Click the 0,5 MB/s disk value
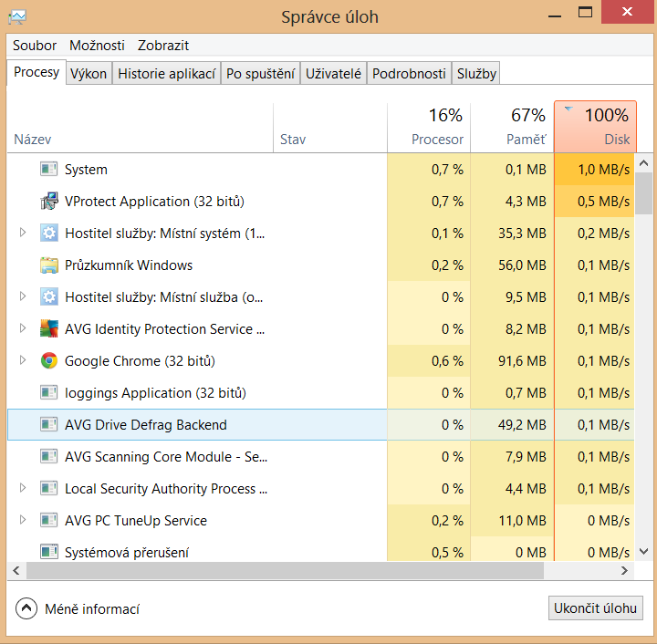The height and width of the screenshot is (644, 657). click(x=603, y=202)
